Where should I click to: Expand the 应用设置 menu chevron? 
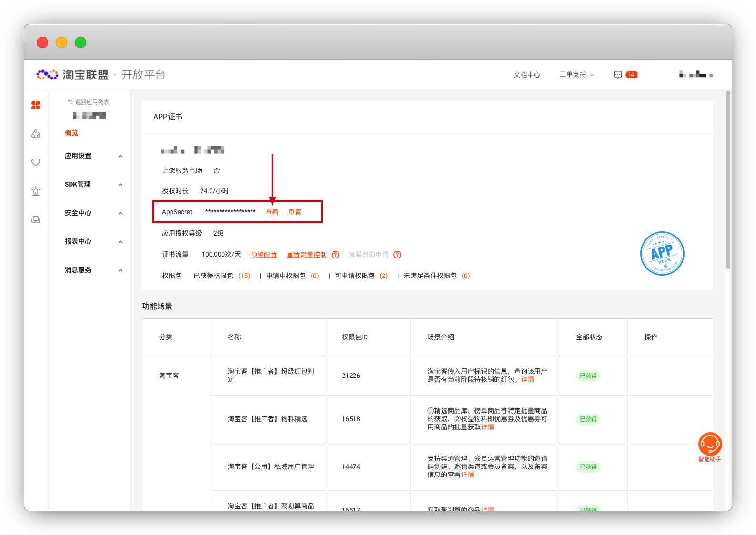click(121, 156)
